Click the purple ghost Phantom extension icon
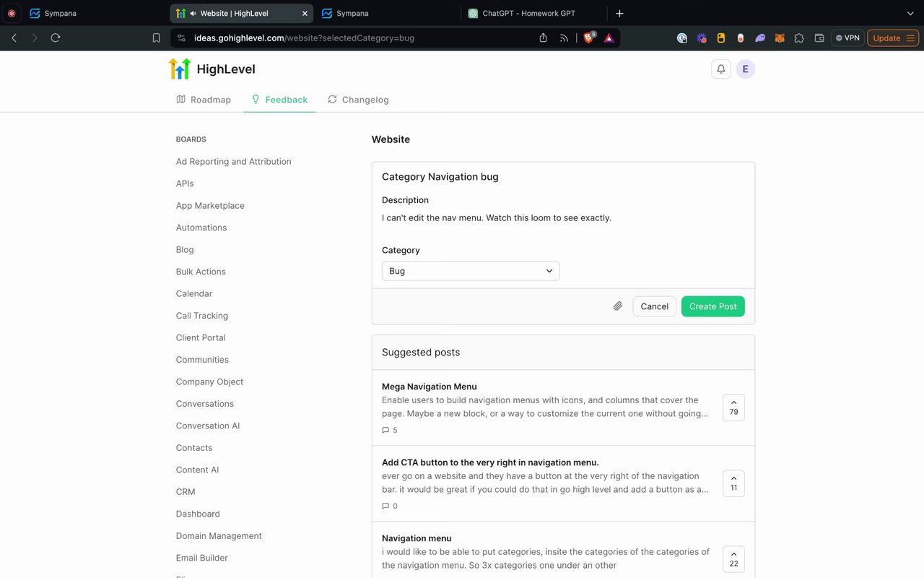Screen dimensions: 924x578 [760, 38]
